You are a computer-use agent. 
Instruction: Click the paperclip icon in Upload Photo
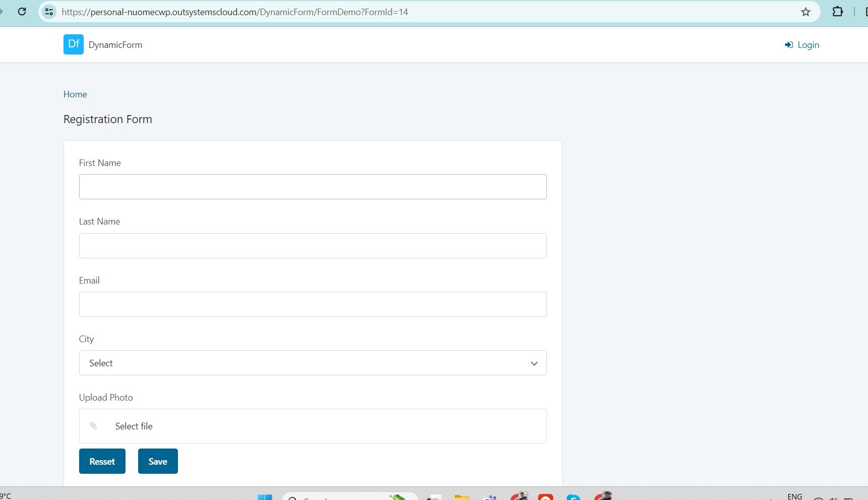click(93, 426)
